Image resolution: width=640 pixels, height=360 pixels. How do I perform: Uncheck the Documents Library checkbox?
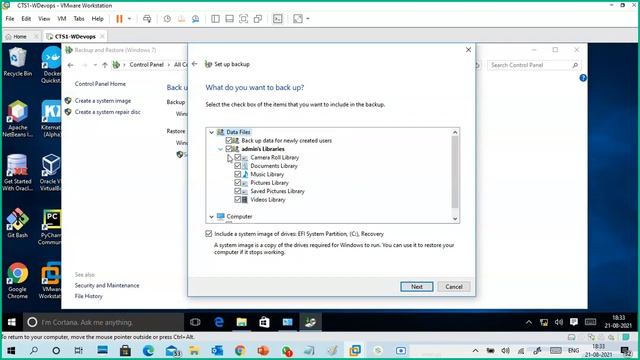point(238,166)
